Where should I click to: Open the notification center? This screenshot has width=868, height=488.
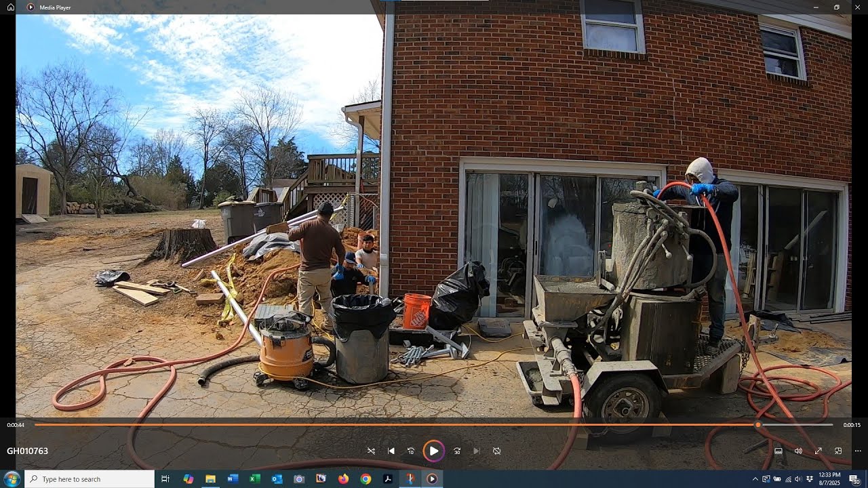click(854, 479)
